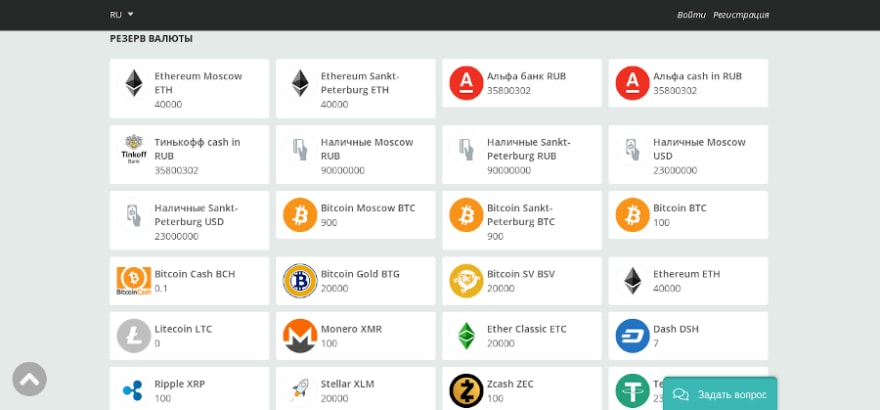Viewport: 880px width, 410px height.
Task: Click the Ethereum Moscow ETH title text
Action: tap(198, 83)
